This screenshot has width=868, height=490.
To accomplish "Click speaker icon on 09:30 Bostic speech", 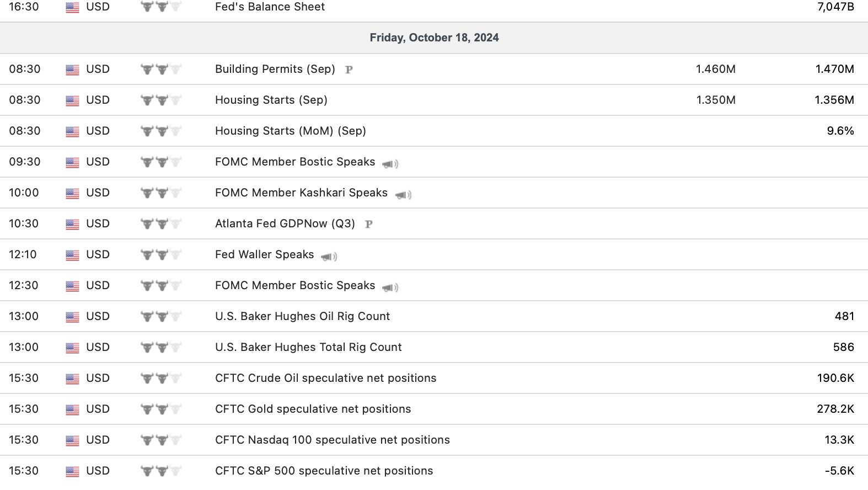I will pos(390,163).
